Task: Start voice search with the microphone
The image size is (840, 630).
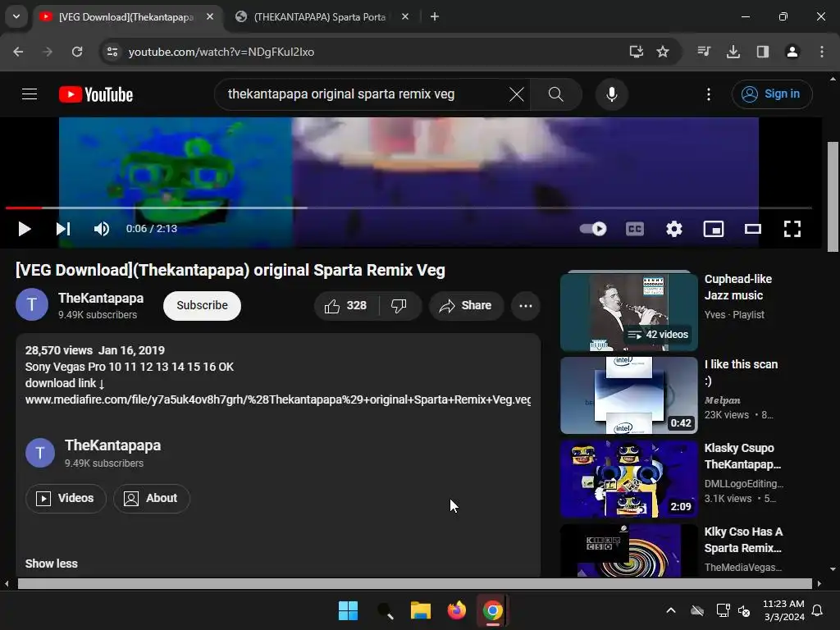Action: [612, 94]
